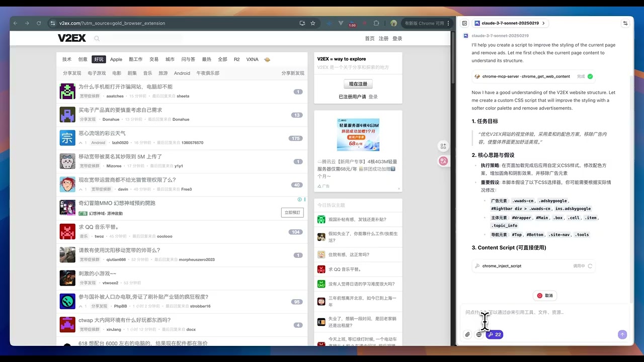644x362 pixels.
Task: Click the browser back arrow
Action: tap(15, 23)
